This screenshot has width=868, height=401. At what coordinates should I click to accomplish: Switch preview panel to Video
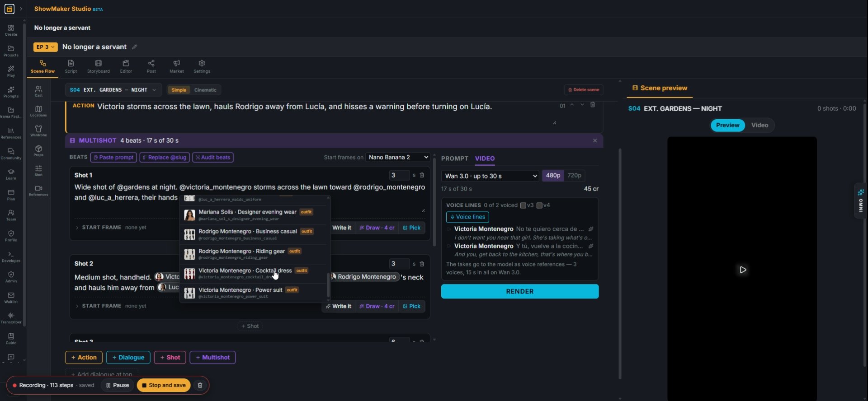tap(759, 125)
